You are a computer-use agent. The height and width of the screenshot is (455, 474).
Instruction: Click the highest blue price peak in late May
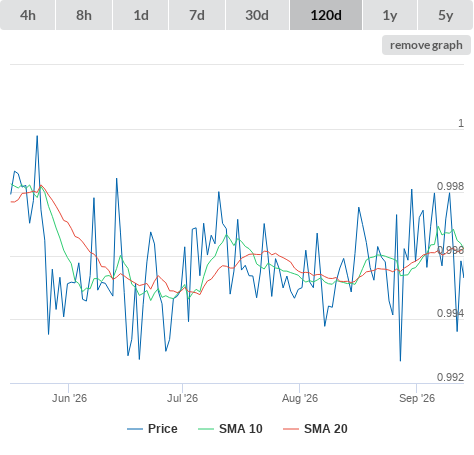click(x=37, y=136)
